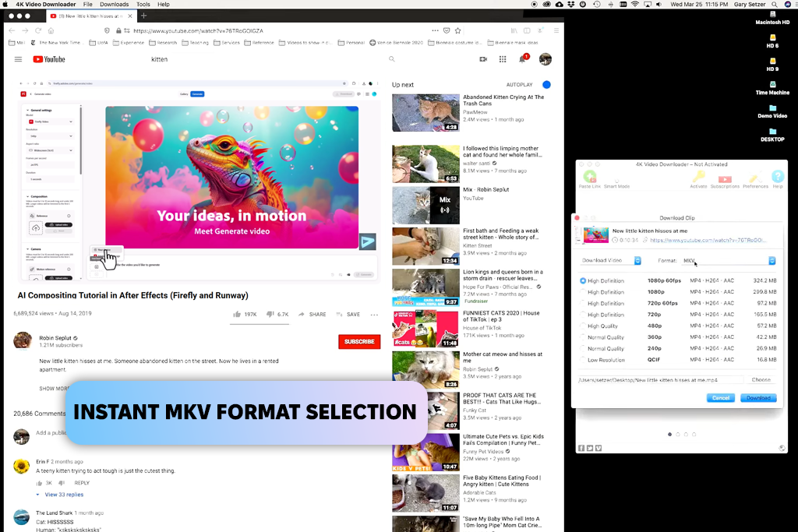Viewport: 798px width, 532px height.
Task: Click SAVE under the video
Action: coord(348,315)
